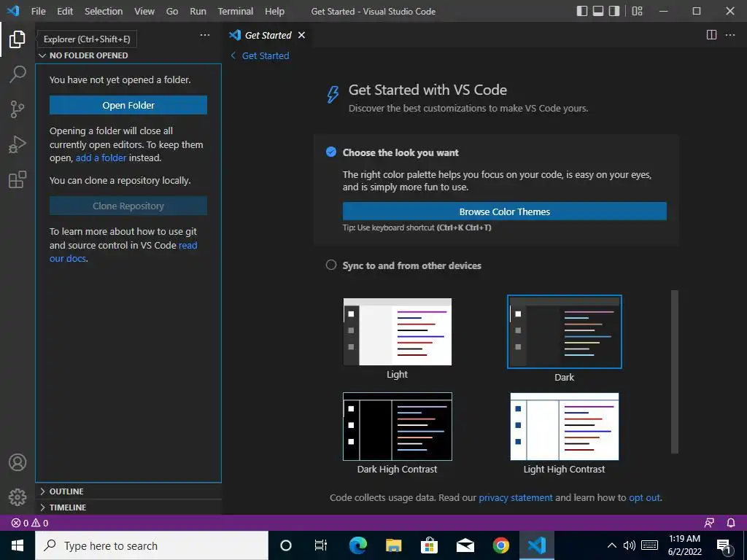Screen dimensions: 747x560
Task: Choose the Dark High Contrast theme thumbnail
Action: [x=398, y=427]
